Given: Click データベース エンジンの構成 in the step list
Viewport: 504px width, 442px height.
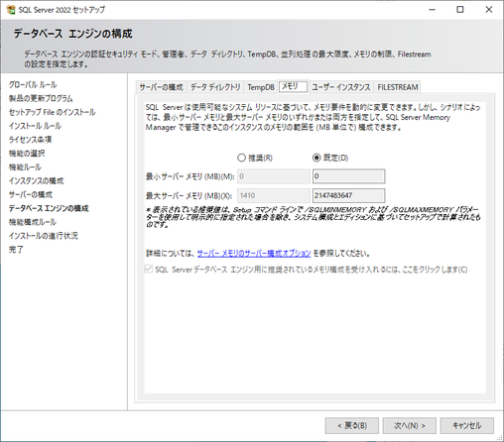Looking at the screenshot, I should point(49,208).
